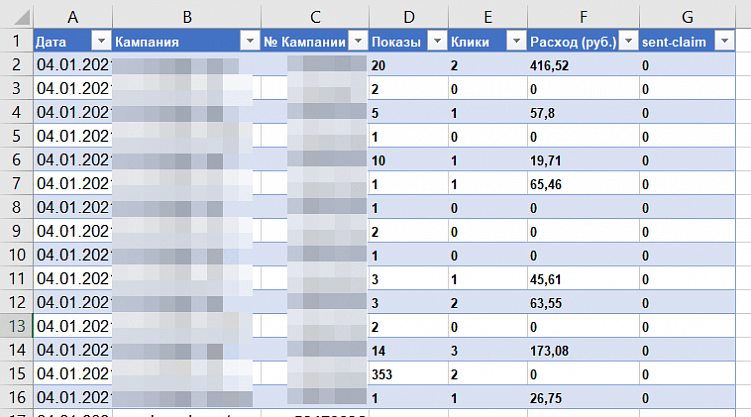Select column F header
This screenshot has height=417, width=751.
click(x=583, y=17)
